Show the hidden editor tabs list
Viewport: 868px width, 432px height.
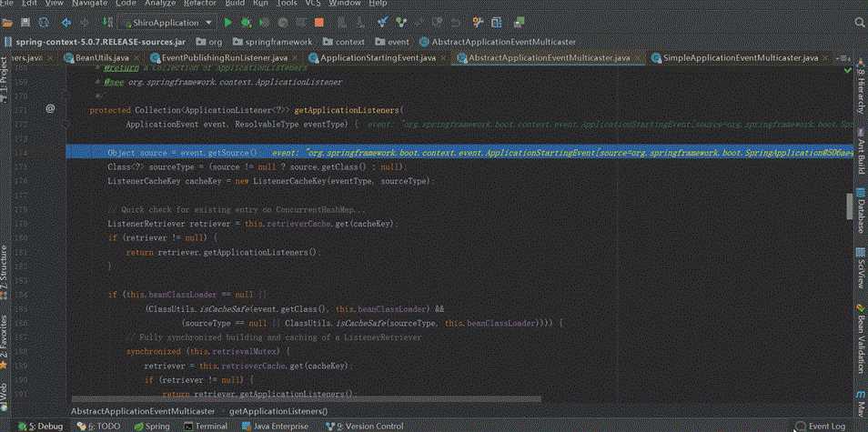click(x=845, y=57)
